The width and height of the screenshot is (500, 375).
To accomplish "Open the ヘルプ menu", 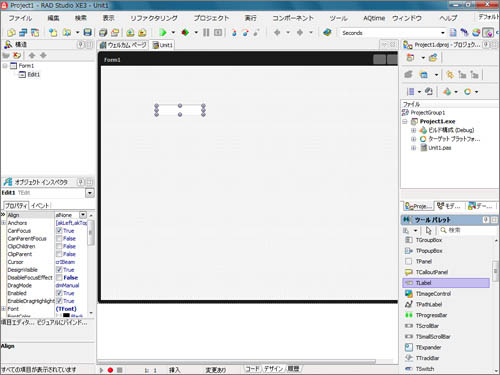I will click(x=448, y=18).
